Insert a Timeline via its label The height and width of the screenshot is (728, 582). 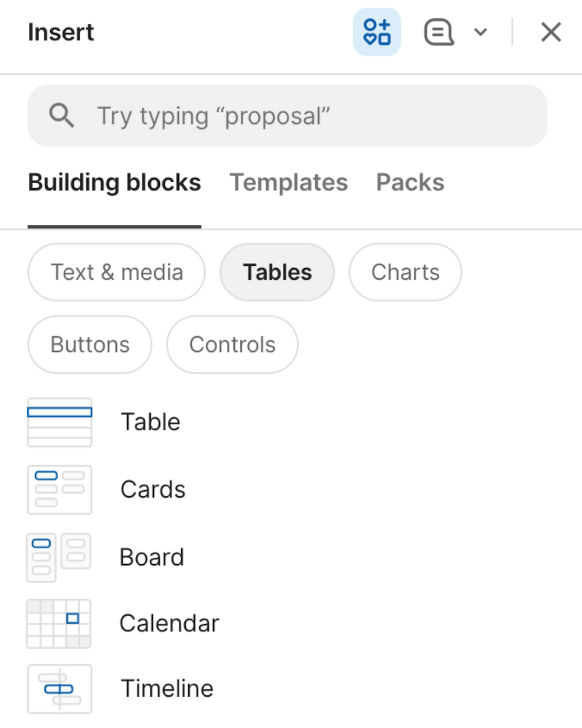point(167,688)
